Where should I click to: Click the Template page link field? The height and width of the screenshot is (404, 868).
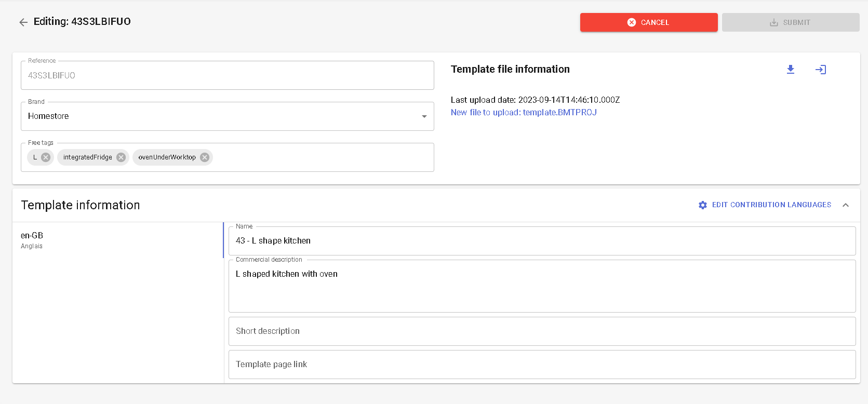pyautogui.click(x=542, y=365)
